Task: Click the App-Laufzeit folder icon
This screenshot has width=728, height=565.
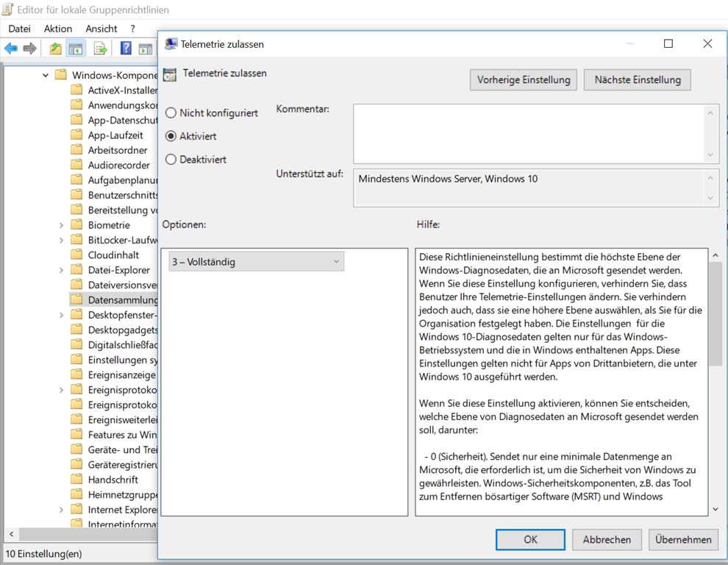Action: pyautogui.click(x=76, y=135)
